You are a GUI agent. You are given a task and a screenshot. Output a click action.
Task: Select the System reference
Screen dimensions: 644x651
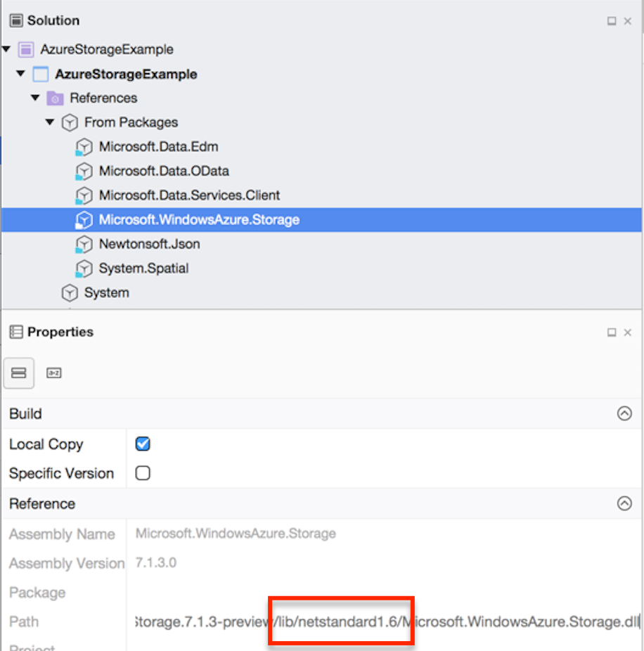click(x=105, y=292)
